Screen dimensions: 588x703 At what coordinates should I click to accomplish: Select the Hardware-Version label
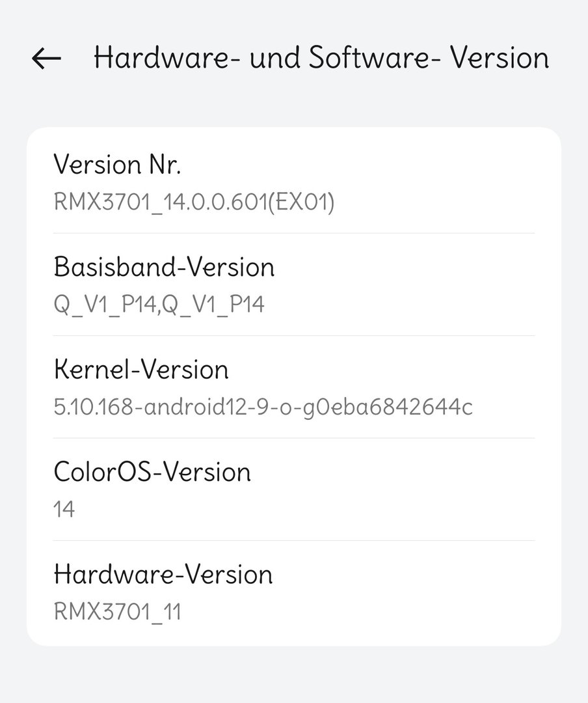(x=163, y=574)
